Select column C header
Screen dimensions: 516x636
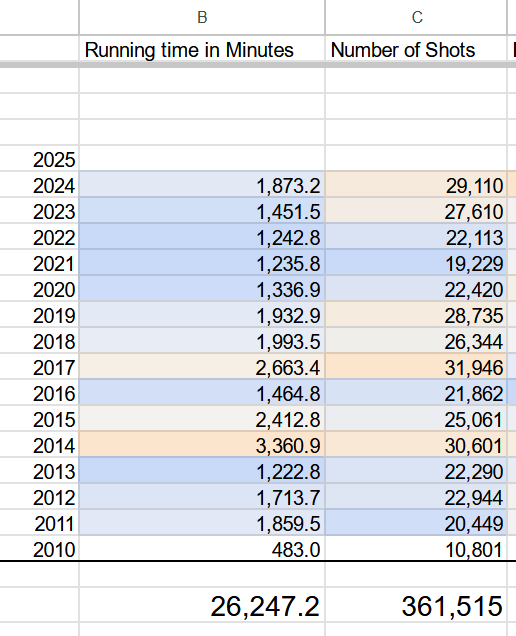click(x=416, y=17)
